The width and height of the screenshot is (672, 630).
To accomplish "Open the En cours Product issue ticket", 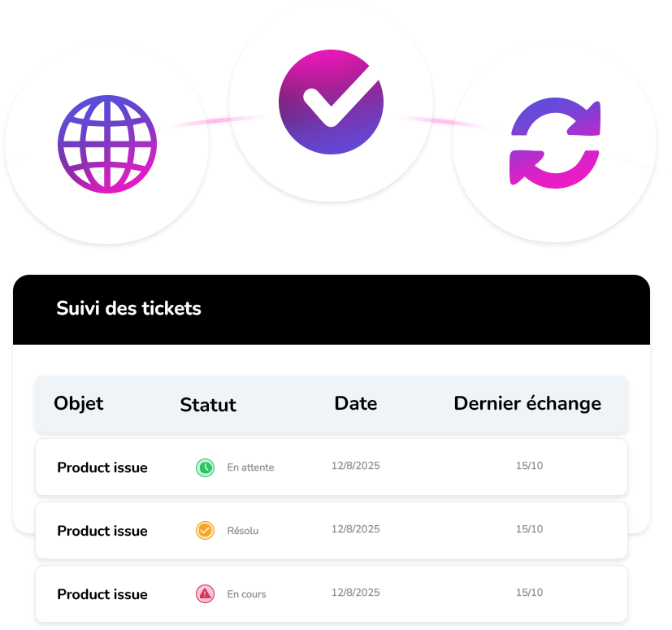I will (x=102, y=594).
